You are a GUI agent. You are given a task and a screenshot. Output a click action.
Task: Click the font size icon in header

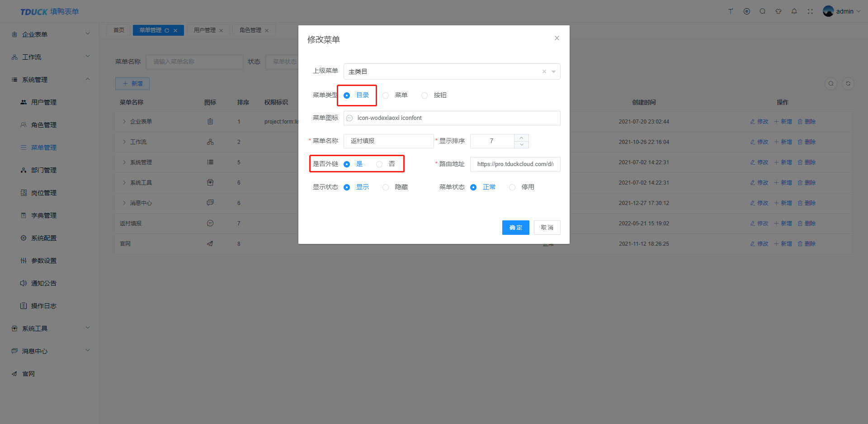[731, 11]
